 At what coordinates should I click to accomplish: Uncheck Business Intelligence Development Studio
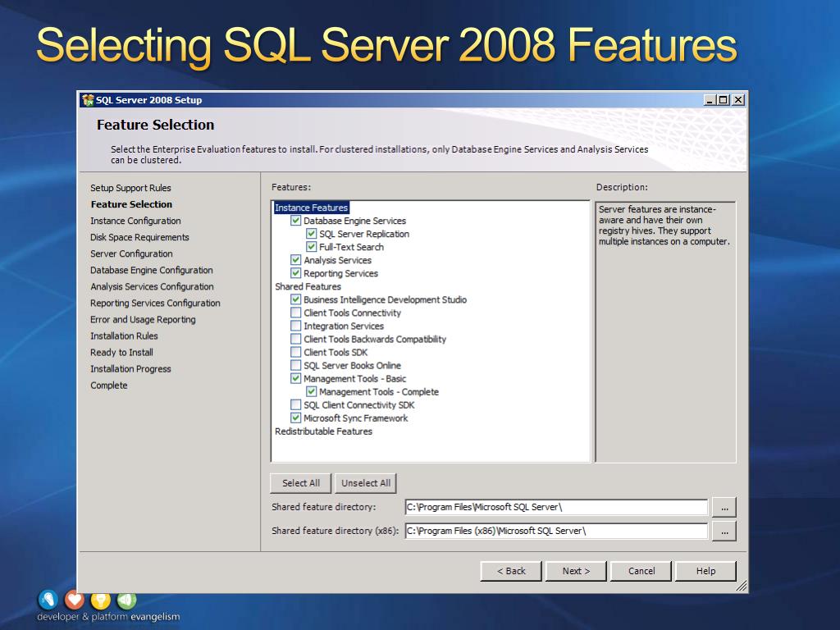(295, 299)
